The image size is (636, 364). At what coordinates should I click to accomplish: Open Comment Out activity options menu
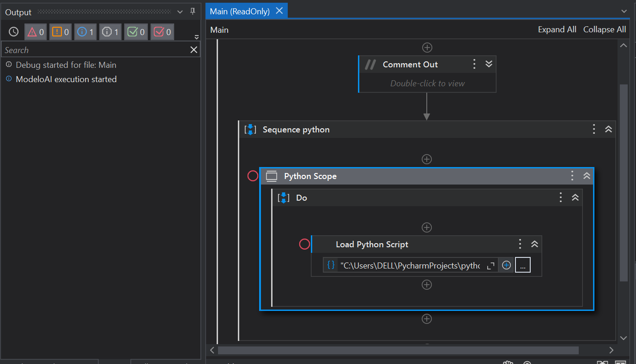click(474, 65)
